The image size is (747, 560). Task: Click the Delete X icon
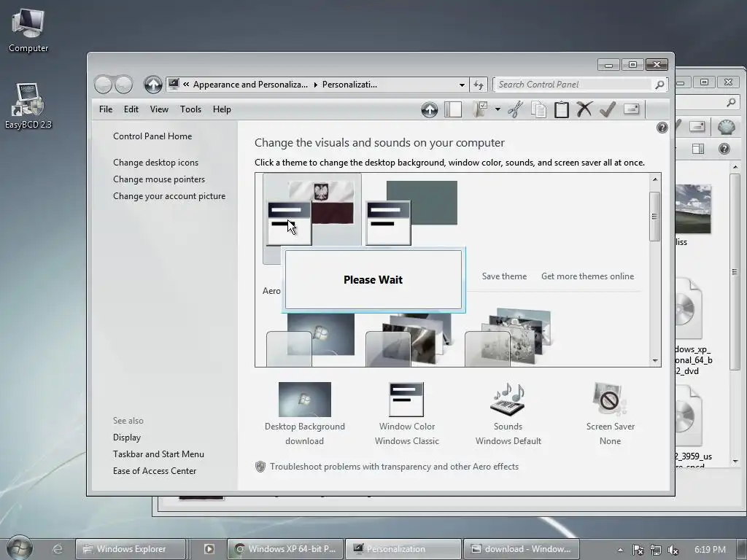point(584,109)
